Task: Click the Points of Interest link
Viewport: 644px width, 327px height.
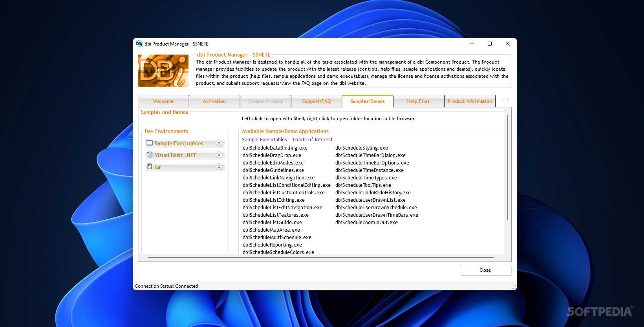Action: pyautogui.click(x=313, y=140)
